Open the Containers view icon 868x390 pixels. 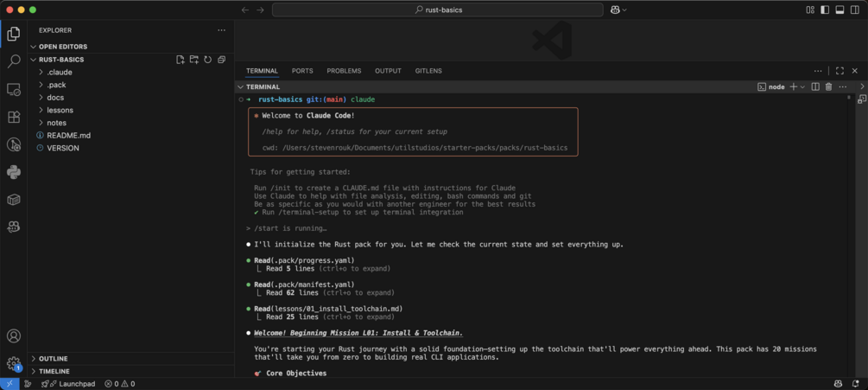(13, 200)
